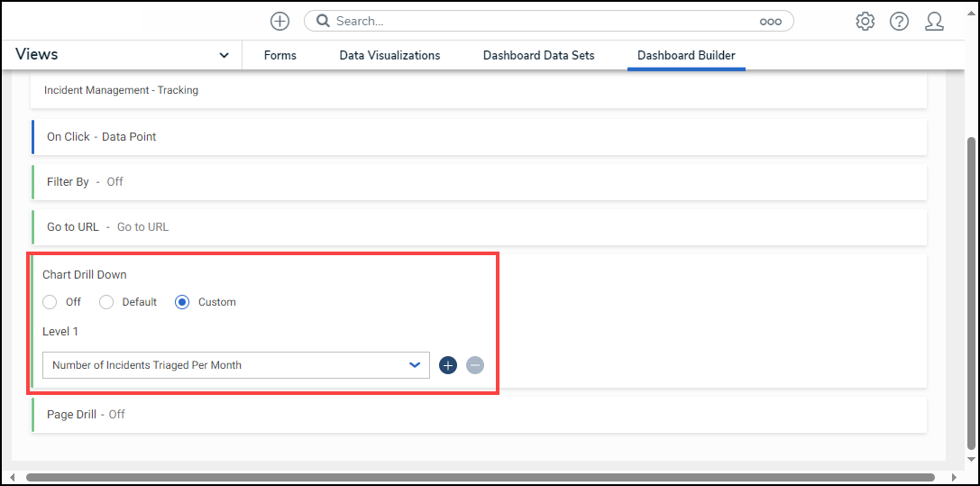This screenshot has height=486, width=980.
Task: Expand the Go to URL section
Action: pos(480,226)
